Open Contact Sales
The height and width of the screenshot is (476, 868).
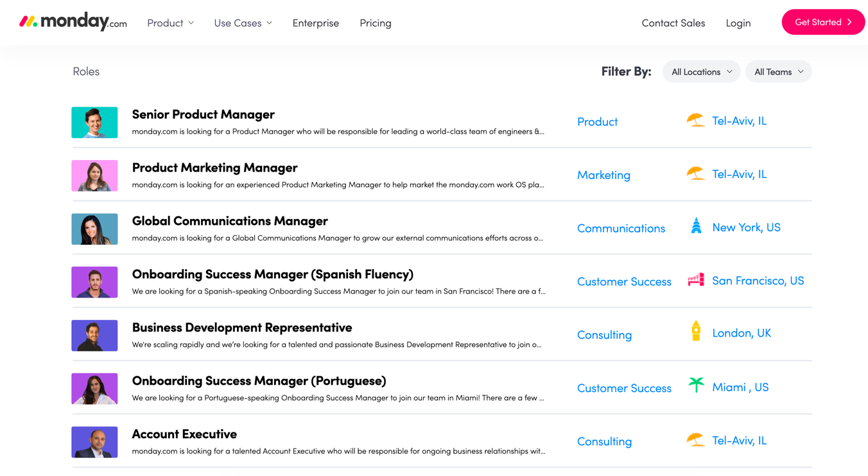pos(673,23)
